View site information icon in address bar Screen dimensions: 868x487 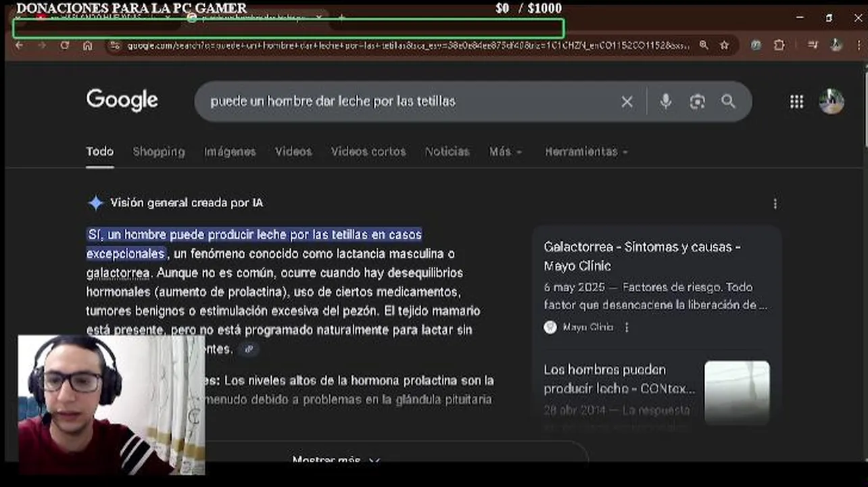tap(115, 45)
